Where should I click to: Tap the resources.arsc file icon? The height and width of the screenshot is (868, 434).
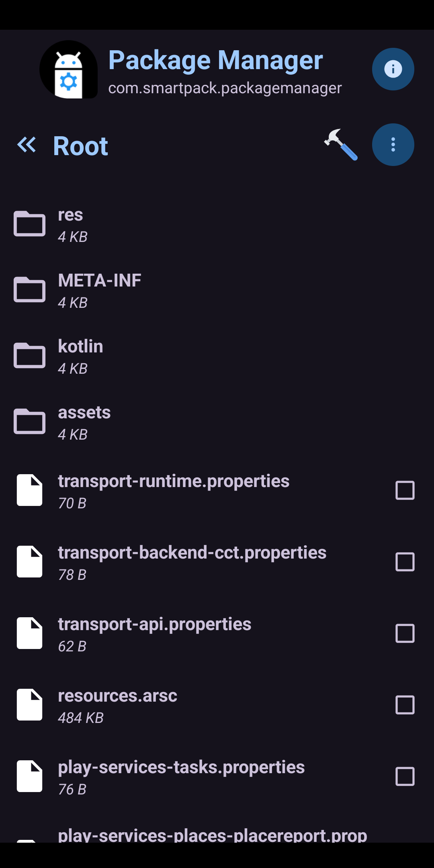29,705
